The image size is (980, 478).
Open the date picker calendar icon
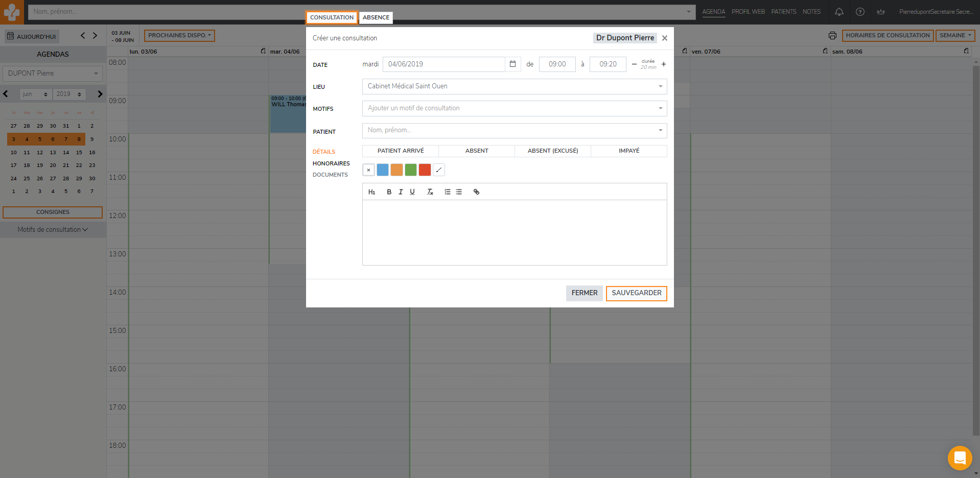click(x=512, y=64)
